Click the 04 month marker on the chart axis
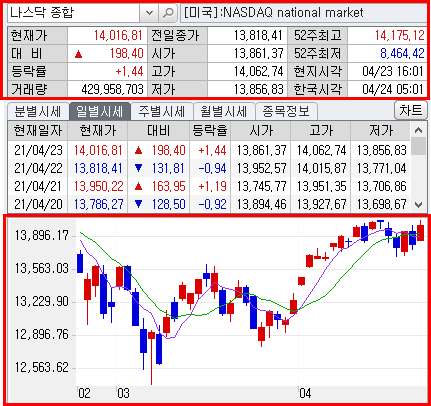Viewport: 431px width, 406px height. click(x=305, y=393)
